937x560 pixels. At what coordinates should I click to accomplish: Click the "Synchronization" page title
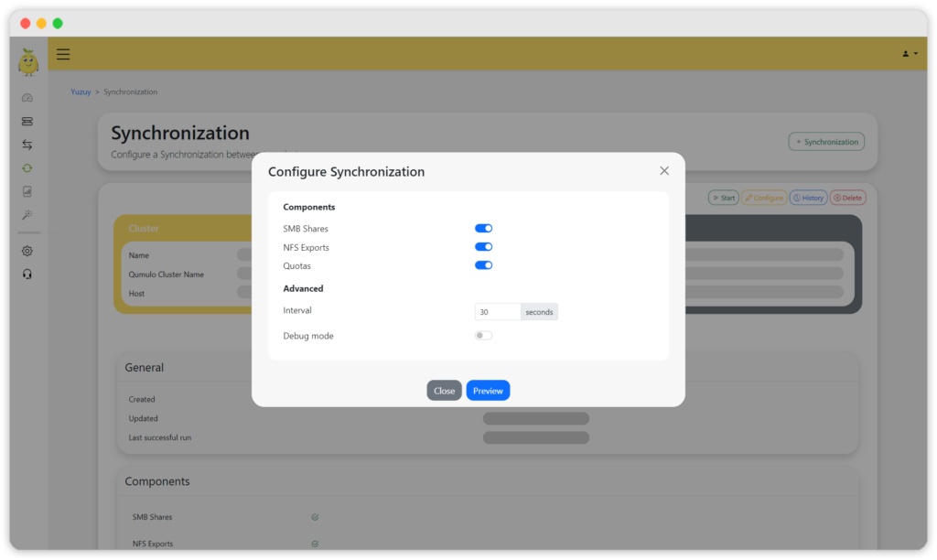(180, 133)
